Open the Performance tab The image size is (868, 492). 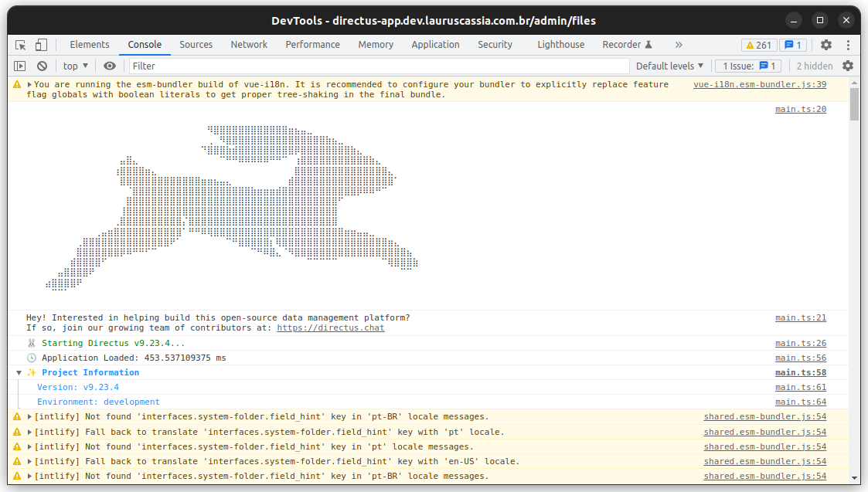pos(313,45)
